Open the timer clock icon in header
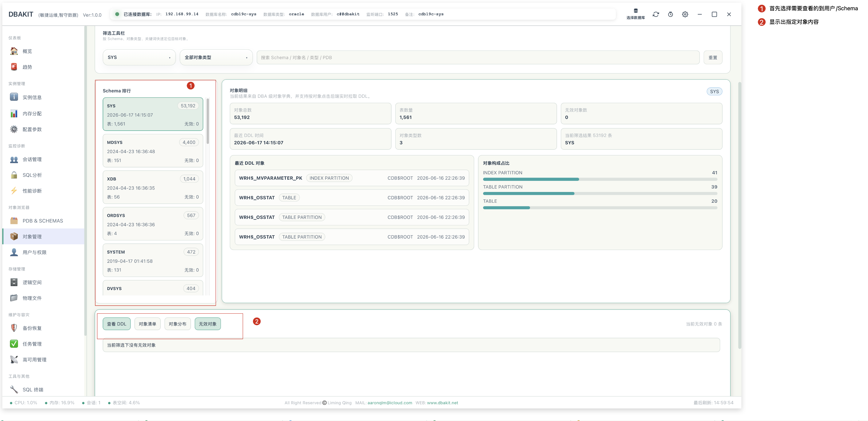Viewport: 868px width, 421px height. [x=670, y=14]
